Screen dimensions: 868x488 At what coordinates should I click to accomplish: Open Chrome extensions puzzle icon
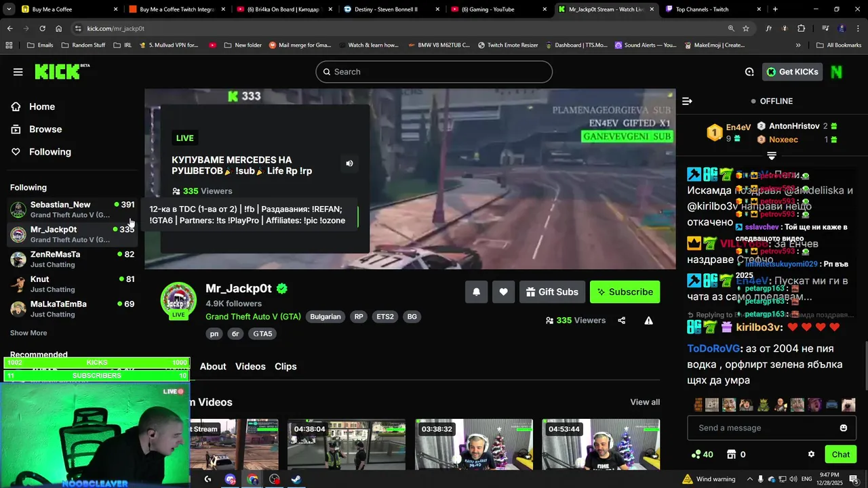[802, 28]
